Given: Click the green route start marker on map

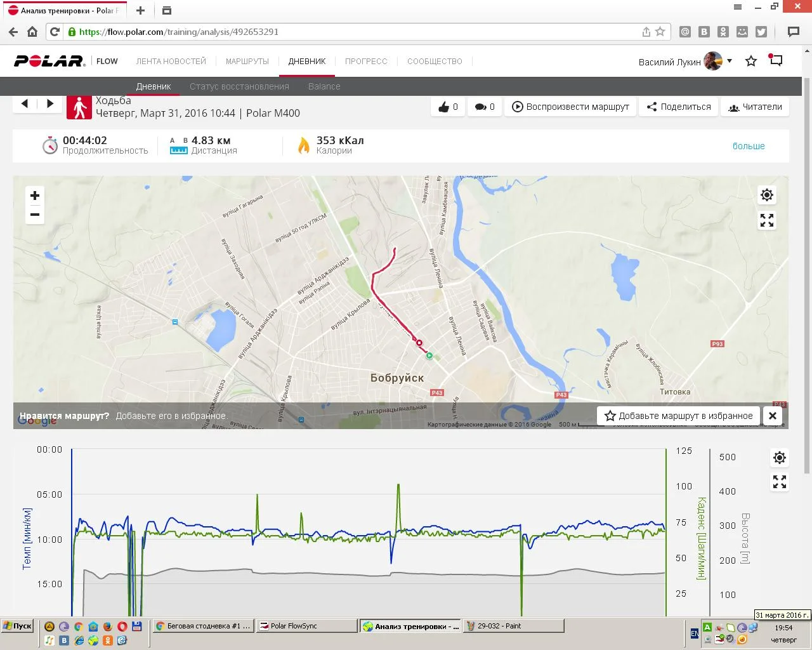Looking at the screenshot, I should 429,356.
